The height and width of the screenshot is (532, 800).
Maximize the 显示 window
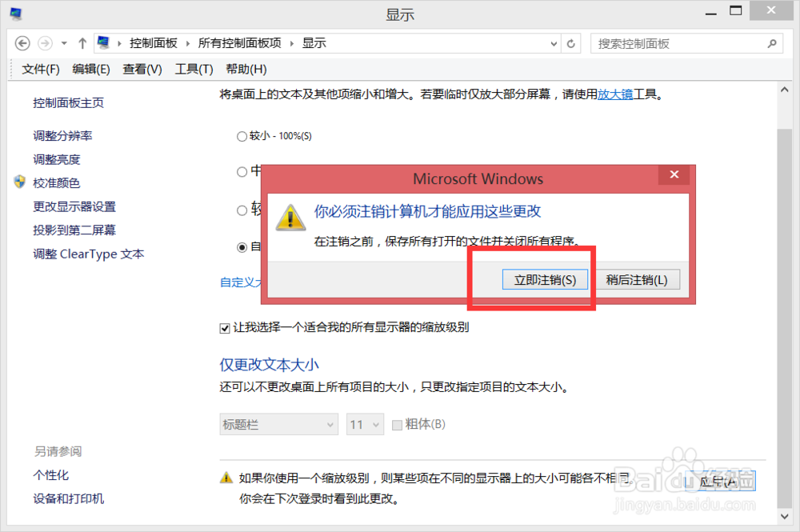tap(736, 11)
